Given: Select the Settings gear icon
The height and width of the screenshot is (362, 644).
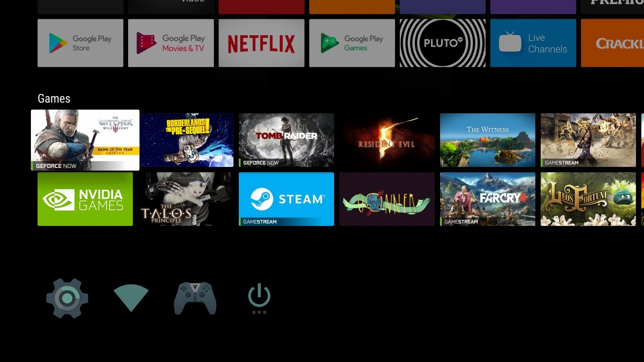Looking at the screenshot, I should click(67, 297).
